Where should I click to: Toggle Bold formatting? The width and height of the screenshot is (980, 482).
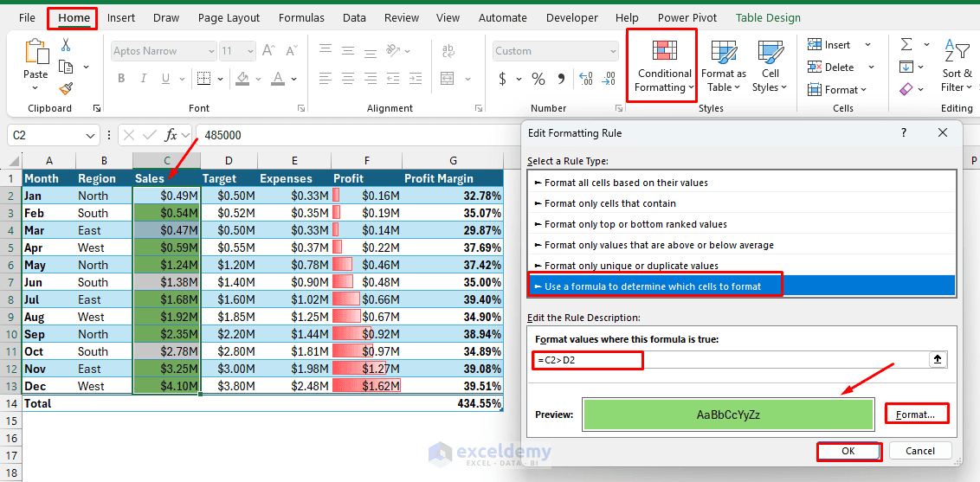[121, 79]
